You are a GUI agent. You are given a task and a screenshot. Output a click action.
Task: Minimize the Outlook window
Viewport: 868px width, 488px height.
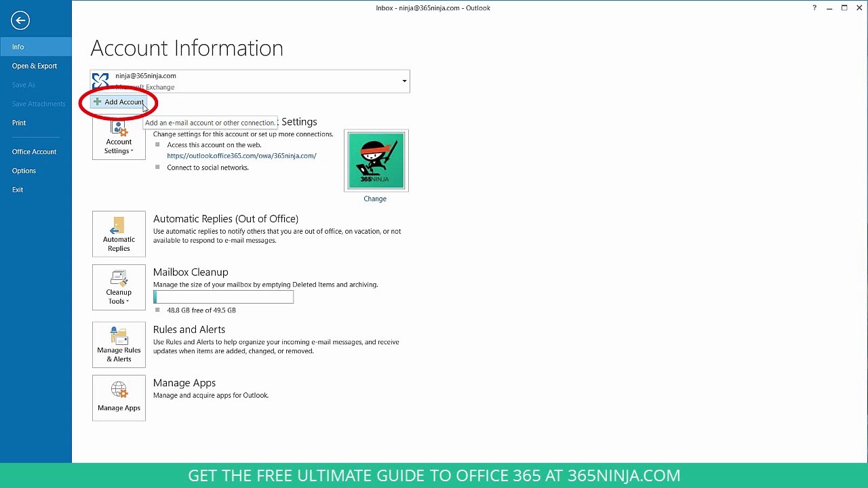[829, 8]
